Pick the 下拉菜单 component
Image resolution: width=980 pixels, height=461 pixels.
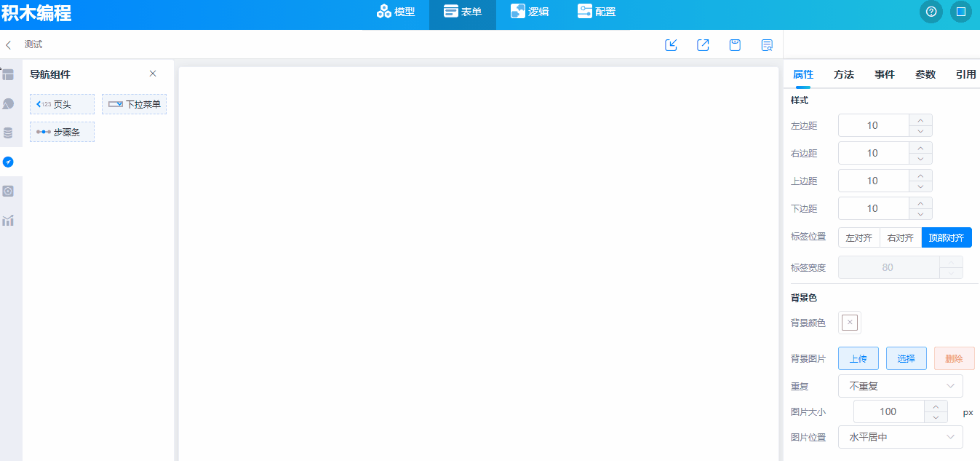pyautogui.click(x=135, y=104)
